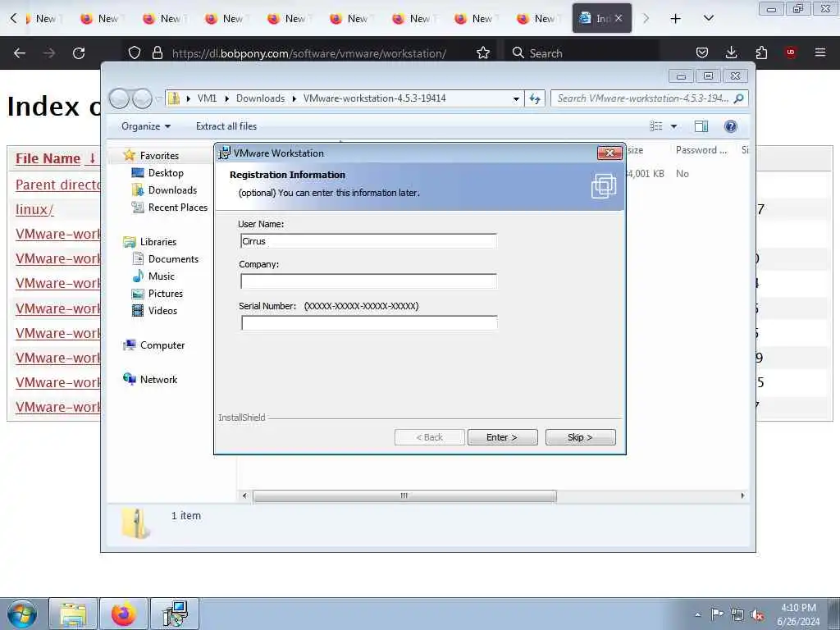Reload the Firefox page
The width and height of the screenshot is (840, 630).
(79, 53)
